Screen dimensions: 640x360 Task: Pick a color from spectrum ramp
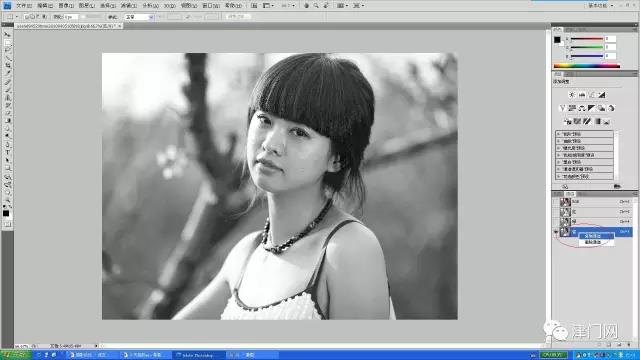587,66
